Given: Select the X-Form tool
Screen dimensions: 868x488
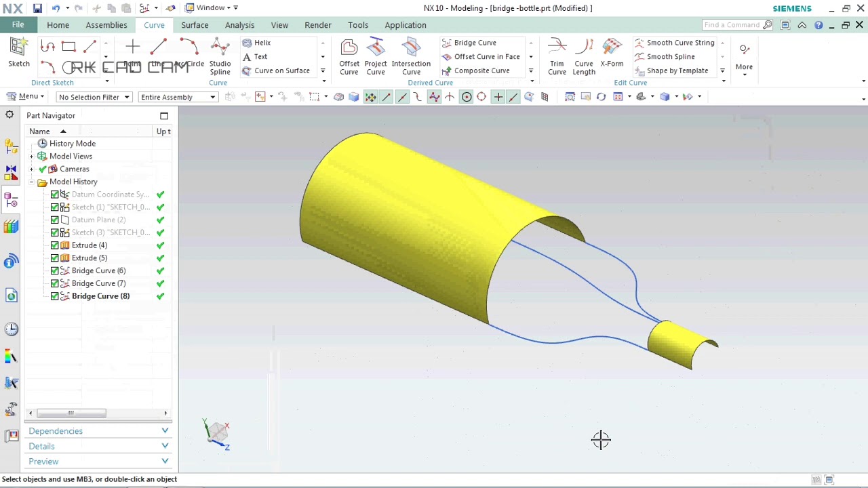Looking at the screenshot, I should point(612,53).
